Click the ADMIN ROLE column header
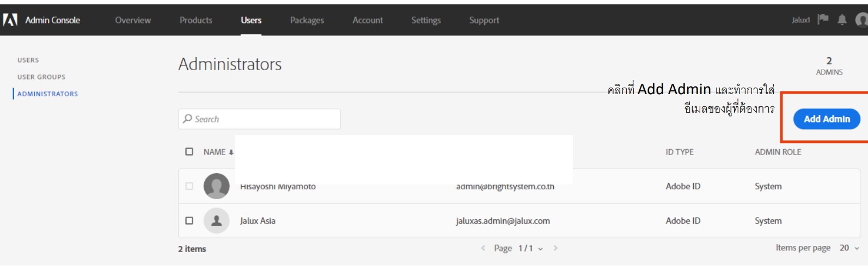The image size is (868, 271). (778, 152)
